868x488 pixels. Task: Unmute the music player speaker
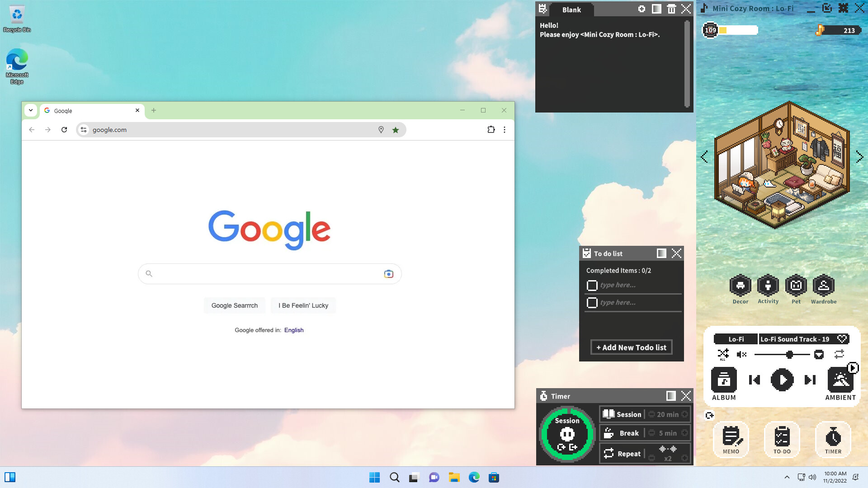click(741, 354)
